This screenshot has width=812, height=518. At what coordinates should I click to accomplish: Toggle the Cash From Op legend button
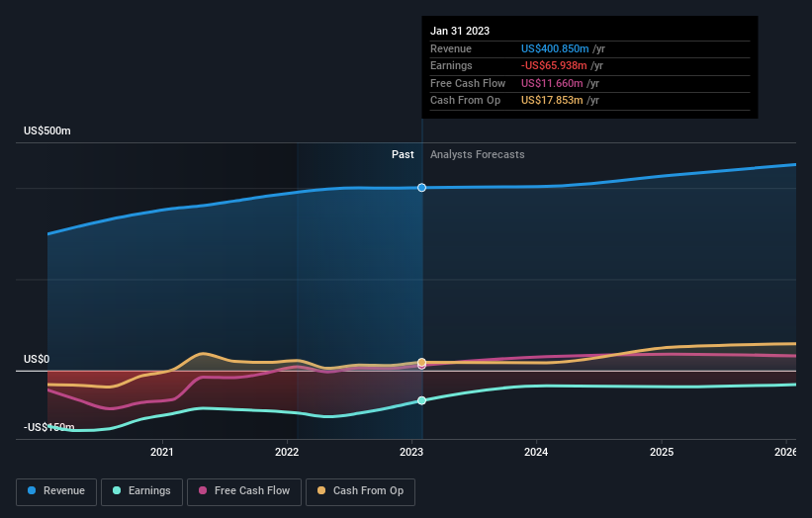tap(360, 491)
